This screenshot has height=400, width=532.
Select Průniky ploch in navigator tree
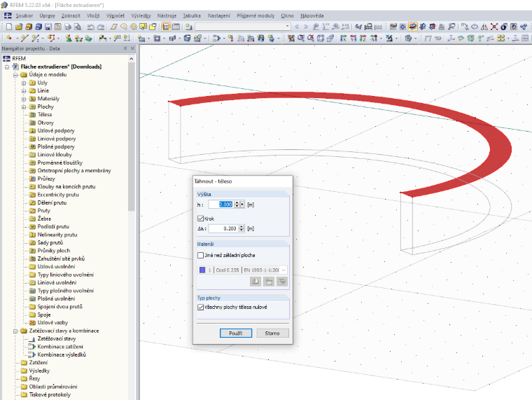click(x=54, y=251)
